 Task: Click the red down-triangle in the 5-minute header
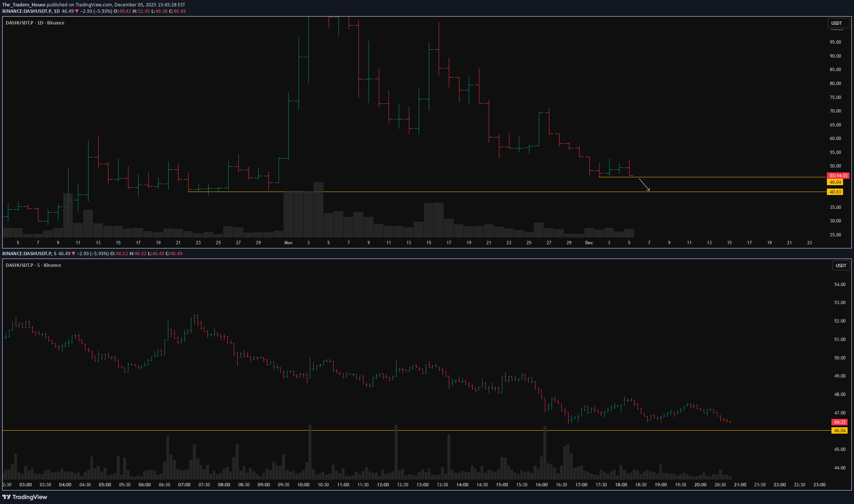73,254
